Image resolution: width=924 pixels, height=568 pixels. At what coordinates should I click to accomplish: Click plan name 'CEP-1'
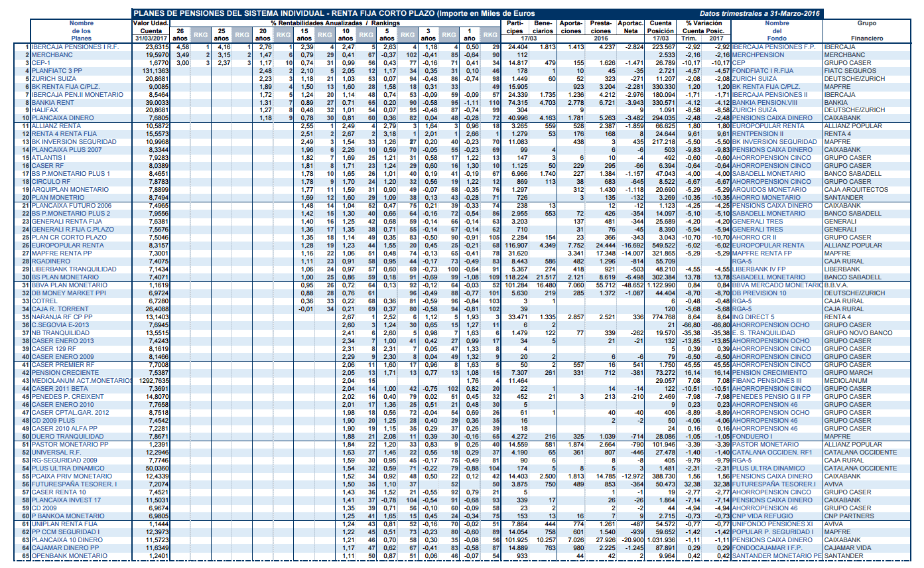tap(39, 63)
